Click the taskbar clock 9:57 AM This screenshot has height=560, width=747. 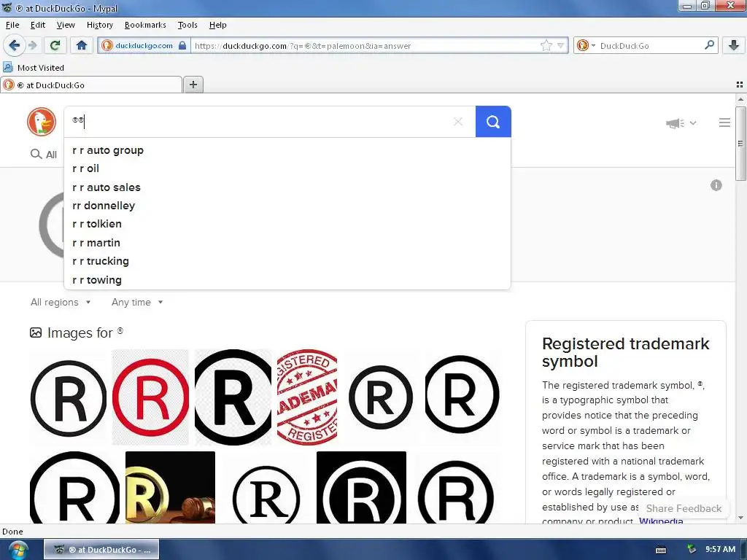[720, 550]
